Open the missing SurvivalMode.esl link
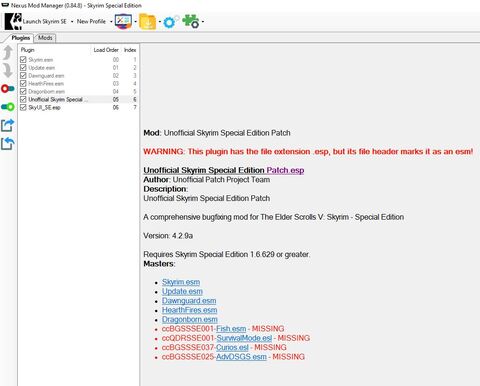Viewport: 480px width, 386px height. pos(244,338)
